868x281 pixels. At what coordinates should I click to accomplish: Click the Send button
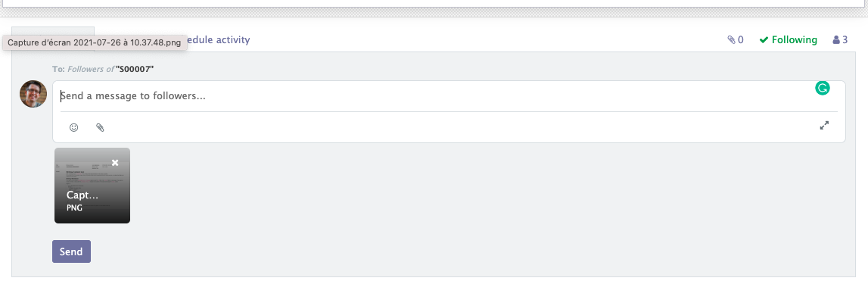pos(71,251)
